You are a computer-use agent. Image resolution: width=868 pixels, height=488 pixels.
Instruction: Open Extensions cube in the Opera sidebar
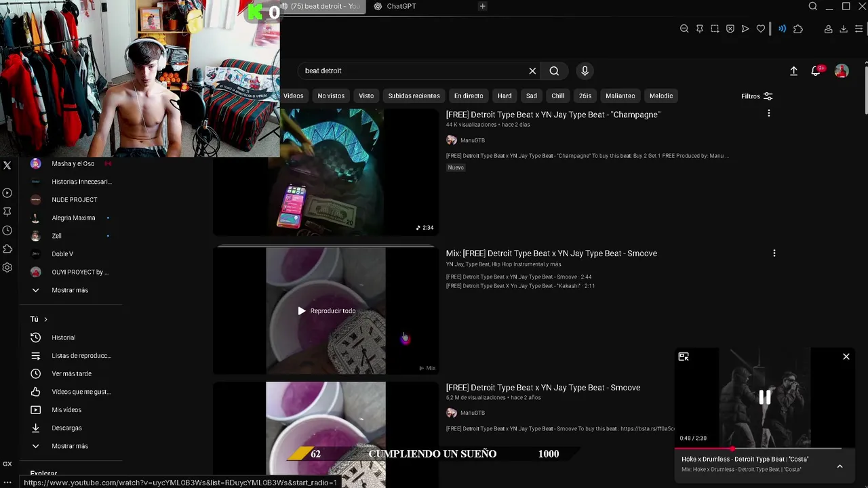coord(7,249)
